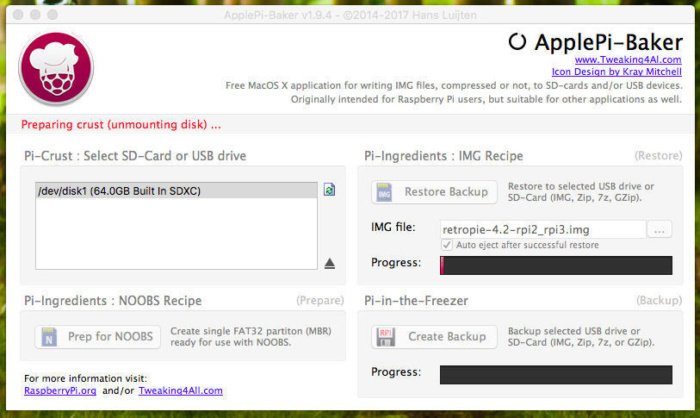Click the spinning activity indicator near the title
The height and width of the screenshot is (418, 700).
(517, 42)
